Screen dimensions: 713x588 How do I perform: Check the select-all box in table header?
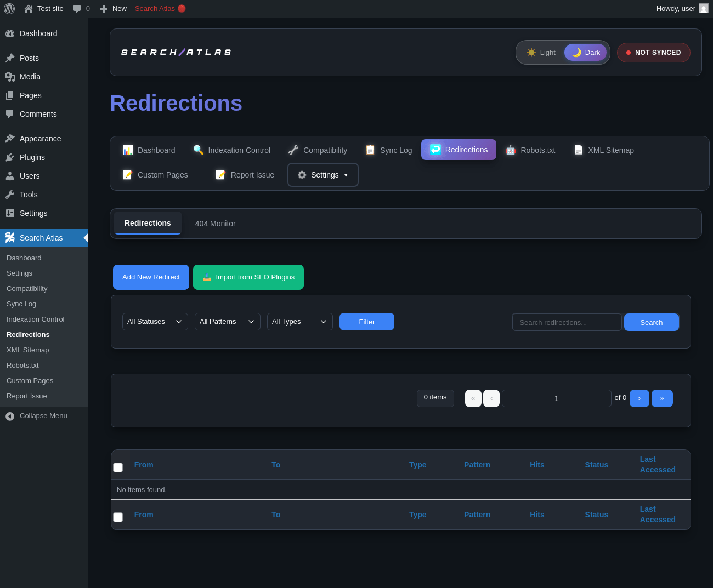[118, 467]
